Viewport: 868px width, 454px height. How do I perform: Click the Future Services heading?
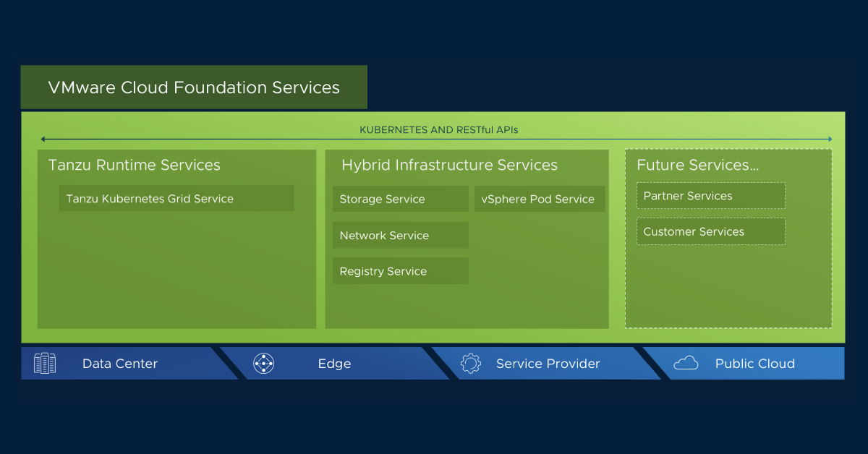click(x=698, y=165)
